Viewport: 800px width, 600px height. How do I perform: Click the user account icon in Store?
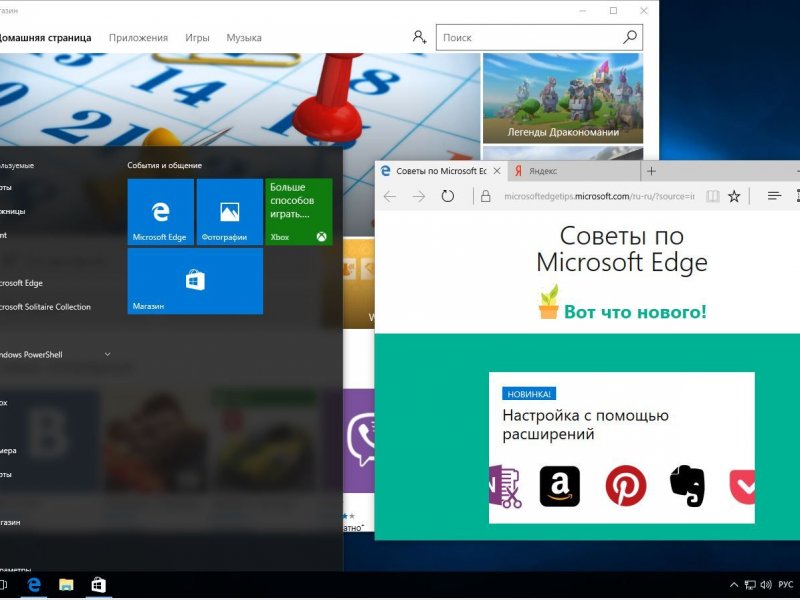[x=419, y=37]
